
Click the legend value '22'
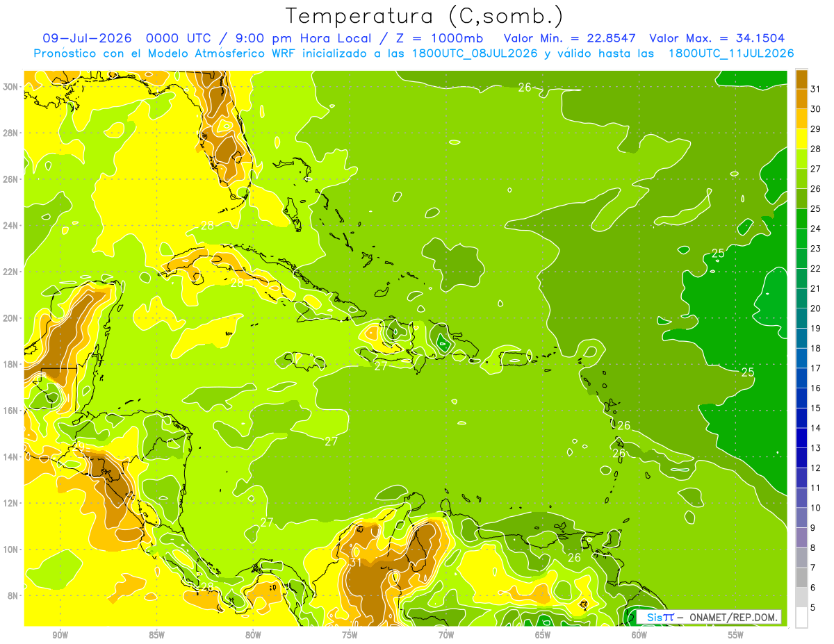[x=816, y=269]
